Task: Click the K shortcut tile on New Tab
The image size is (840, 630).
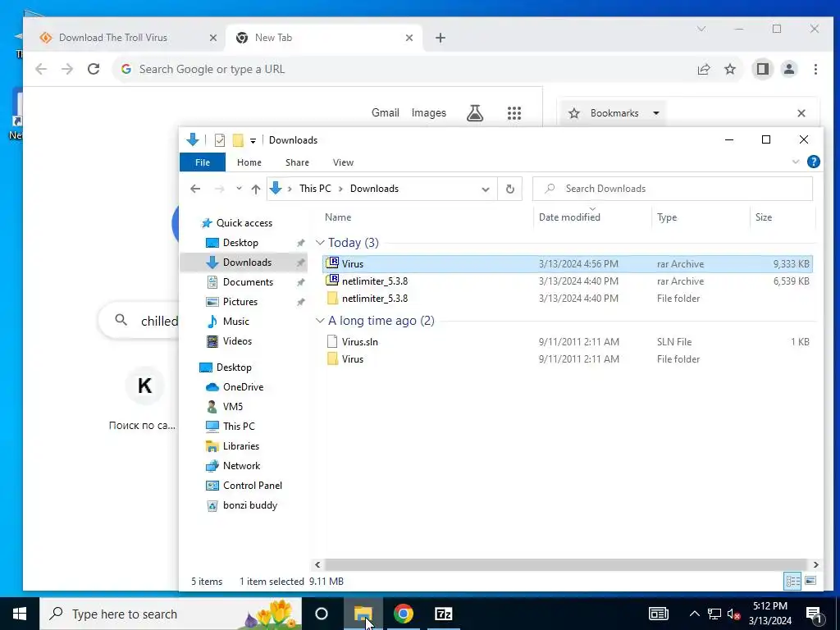Action: click(144, 386)
